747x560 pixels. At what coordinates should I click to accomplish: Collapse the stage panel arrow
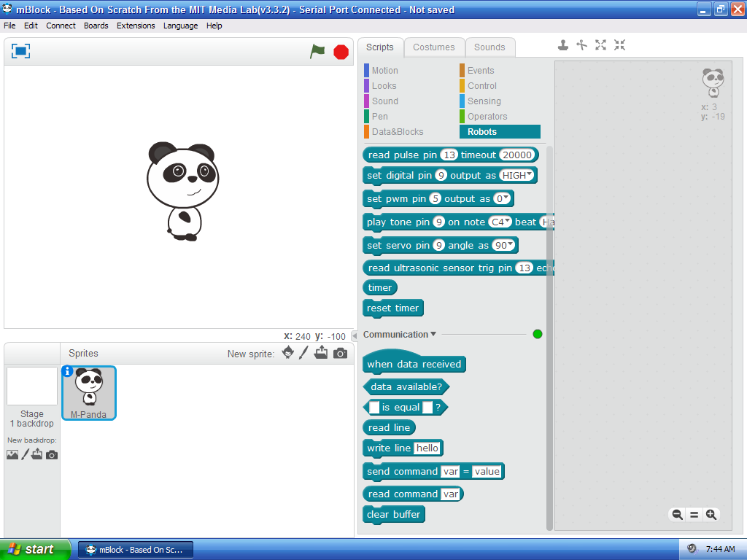[x=355, y=335]
